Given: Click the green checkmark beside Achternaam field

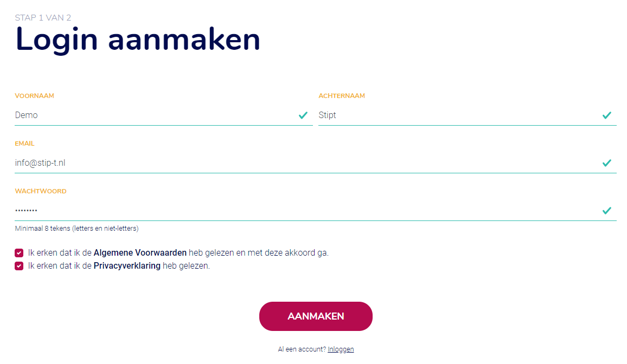Looking at the screenshot, I should (x=606, y=115).
